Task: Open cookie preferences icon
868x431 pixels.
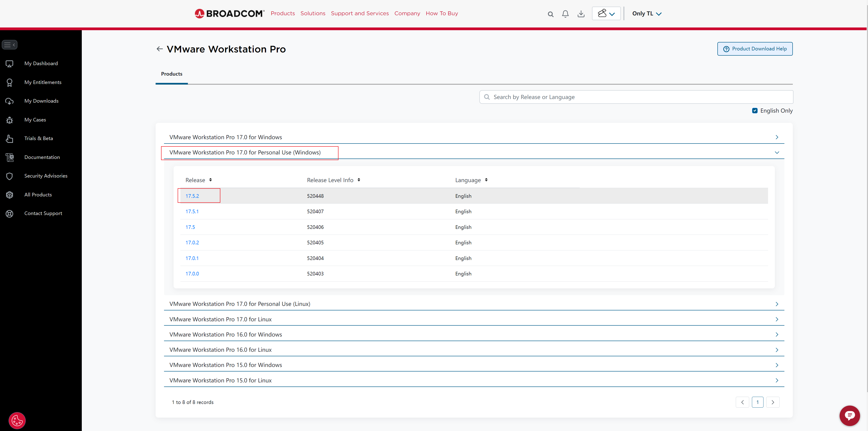Action: [17, 421]
